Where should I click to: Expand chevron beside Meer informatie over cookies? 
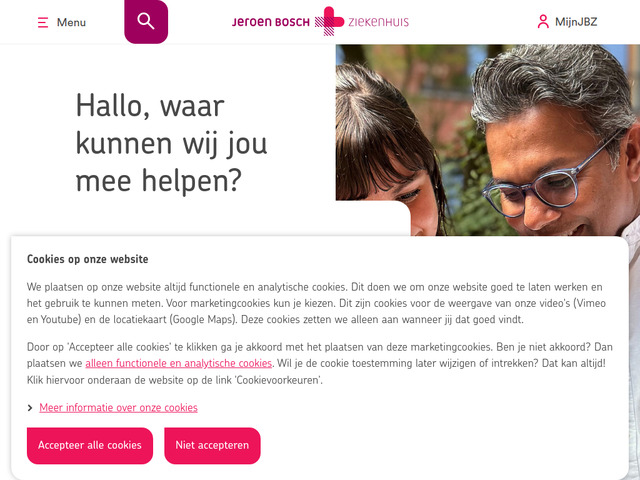tap(30, 408)
